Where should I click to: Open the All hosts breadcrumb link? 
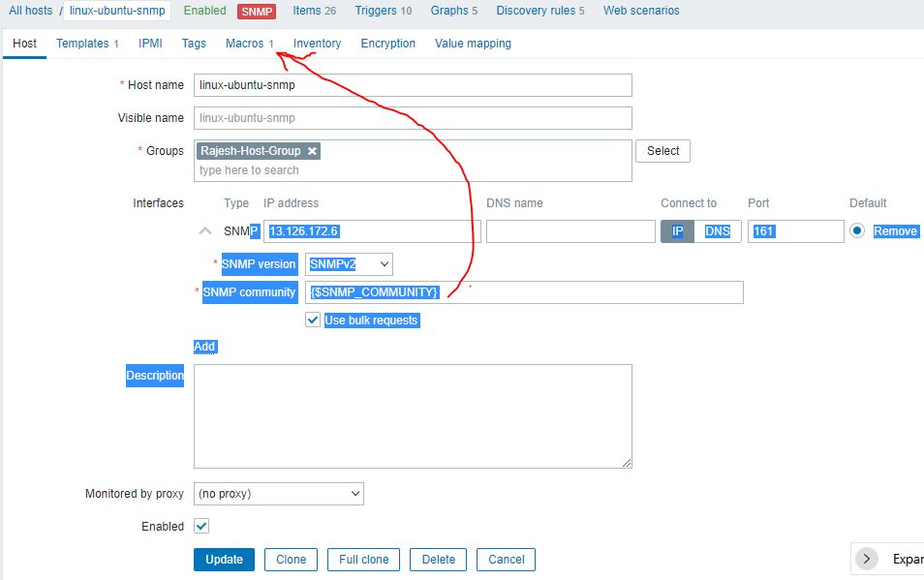pos(30,11)
